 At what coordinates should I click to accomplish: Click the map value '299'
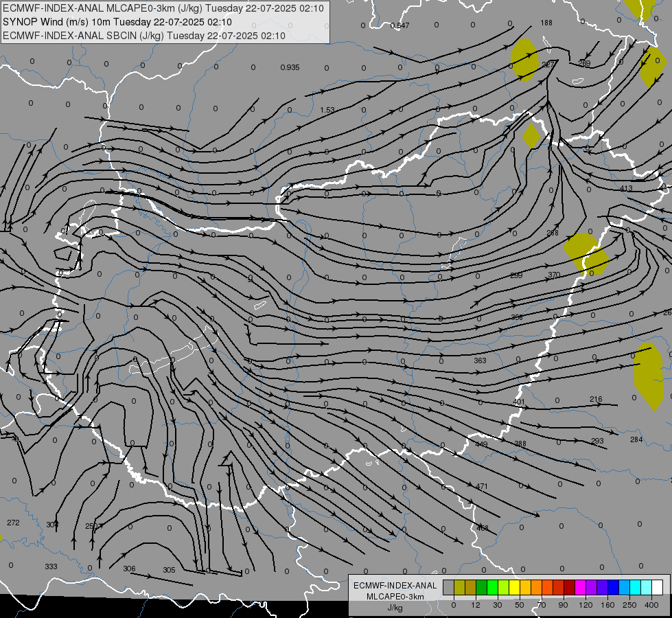pyautogui.click(x=516, y=275)
